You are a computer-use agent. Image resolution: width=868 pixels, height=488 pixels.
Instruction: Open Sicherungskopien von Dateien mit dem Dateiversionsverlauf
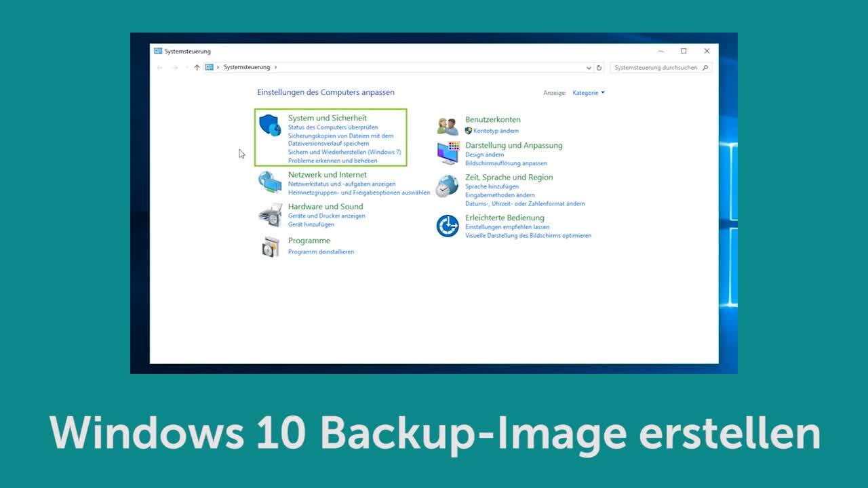coord(340,140)
